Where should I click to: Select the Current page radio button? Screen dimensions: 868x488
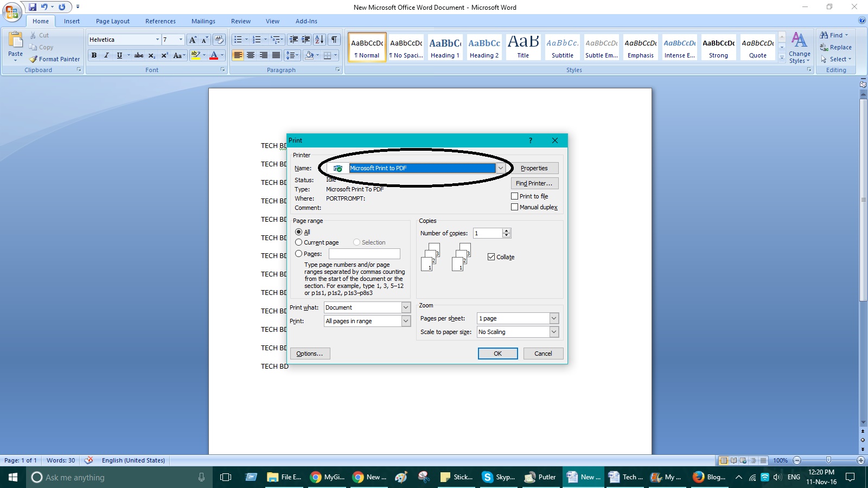[x=299, y=242]
